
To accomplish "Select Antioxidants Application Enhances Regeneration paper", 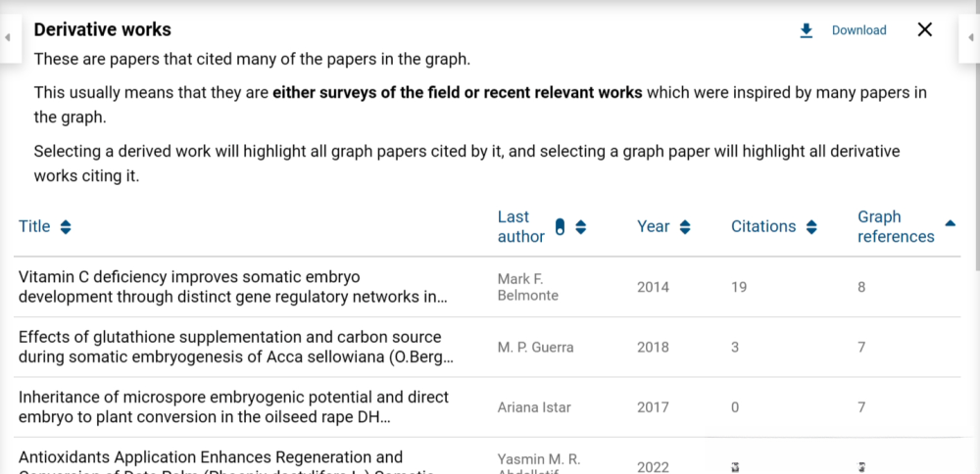I will [x=211, y=457].
